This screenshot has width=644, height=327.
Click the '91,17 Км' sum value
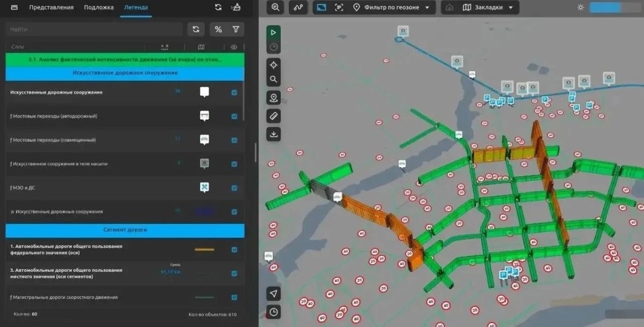[x=171, y=272]
